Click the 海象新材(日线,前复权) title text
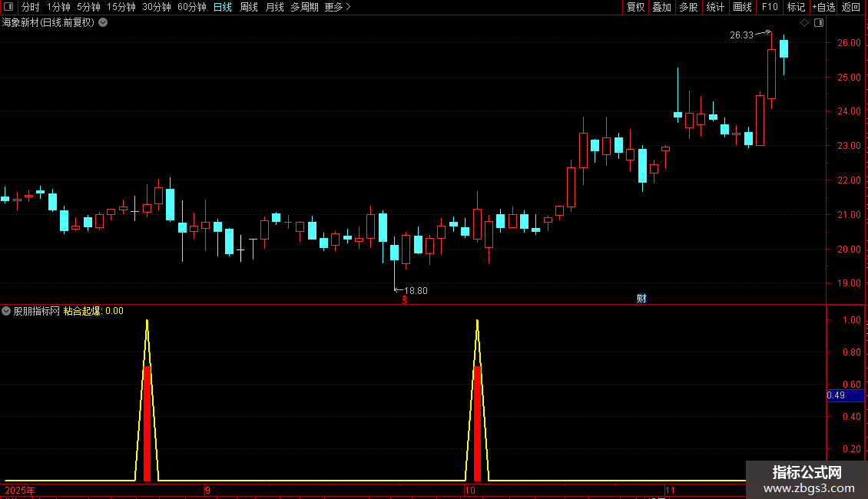 point(48,23)
